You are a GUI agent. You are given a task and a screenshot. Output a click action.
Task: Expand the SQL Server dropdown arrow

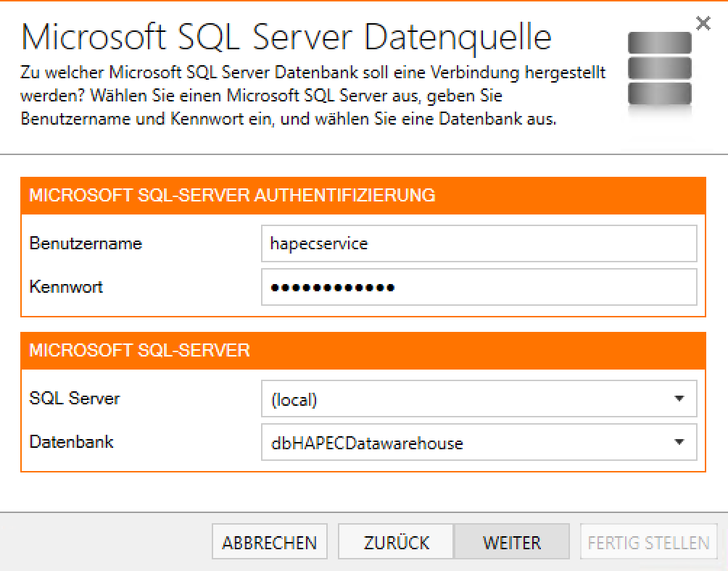(679, 399)
